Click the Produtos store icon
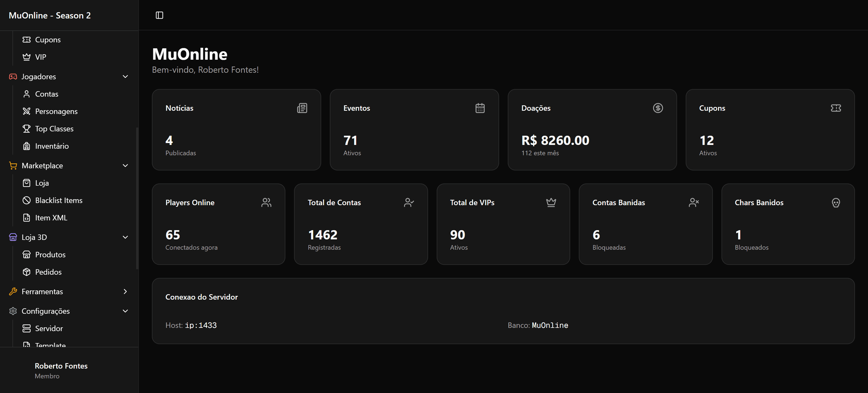This screenshot has height=393, width=868. pyautogui.click(x=26, y=255)
